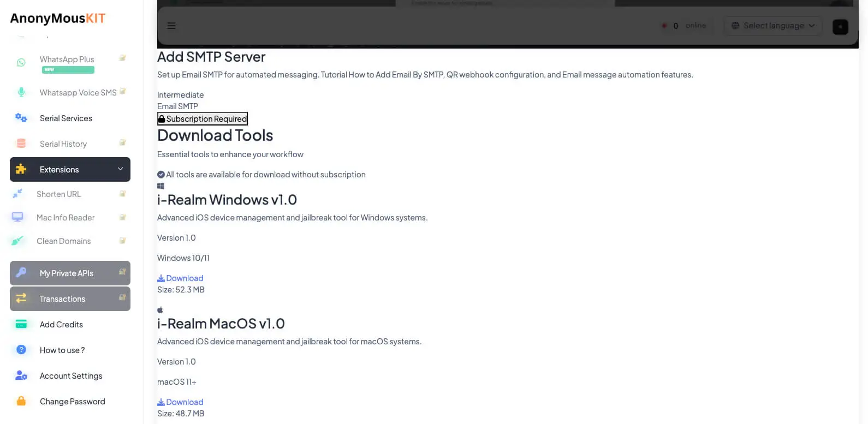Click Version 1.0 under i-Realm MacOS
This screenshot has width=868, height=424.
(176, 362)
